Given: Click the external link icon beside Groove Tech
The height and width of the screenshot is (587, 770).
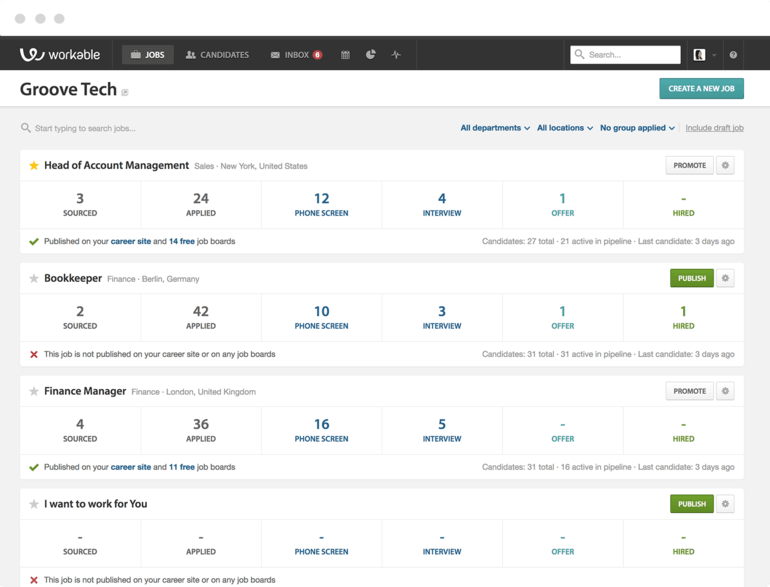Looking at the screenshot, I should point(125,92).
